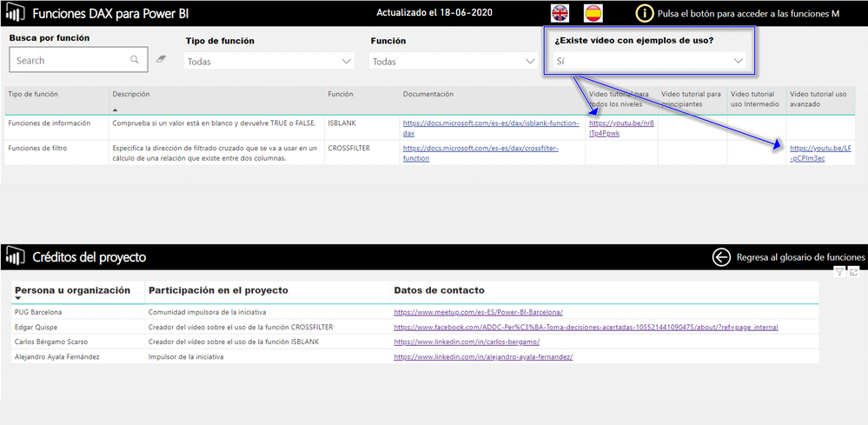Viewport: 868px width, 425px height.
Task: Sort by 'Video tutorial uso Intermedio' header
Action: [755, 99]
